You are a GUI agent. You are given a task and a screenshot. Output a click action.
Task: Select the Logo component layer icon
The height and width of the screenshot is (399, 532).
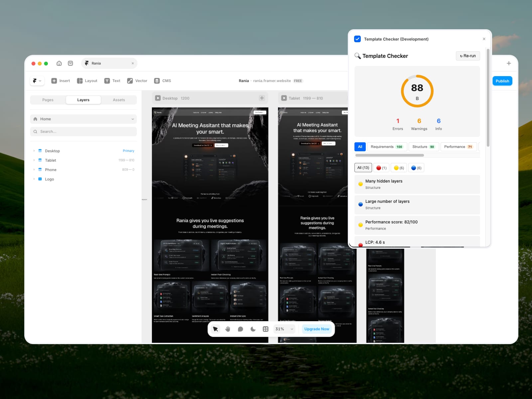pos(40,179)
